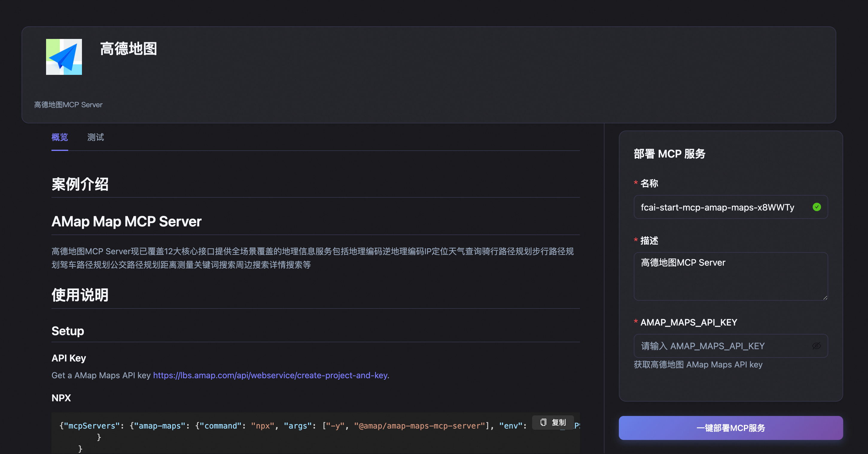Image resolution: width=868 pixels, height=454 pixels.
Task: Open the lbs.amap.com create-project-and-key link
Action: tap(271, 375)
